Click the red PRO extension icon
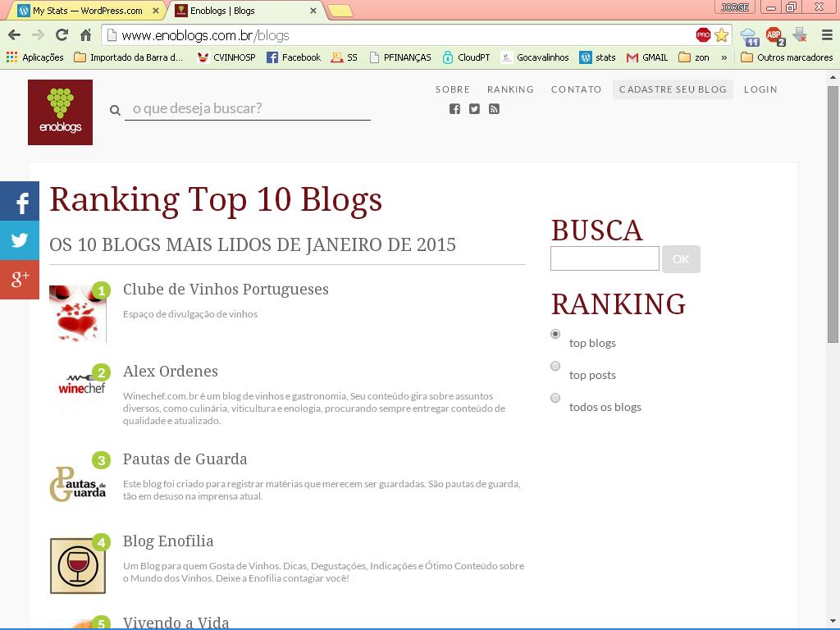The width and height of the screenshot is (840, 630). pyautogui.click(x=703, y=35)
